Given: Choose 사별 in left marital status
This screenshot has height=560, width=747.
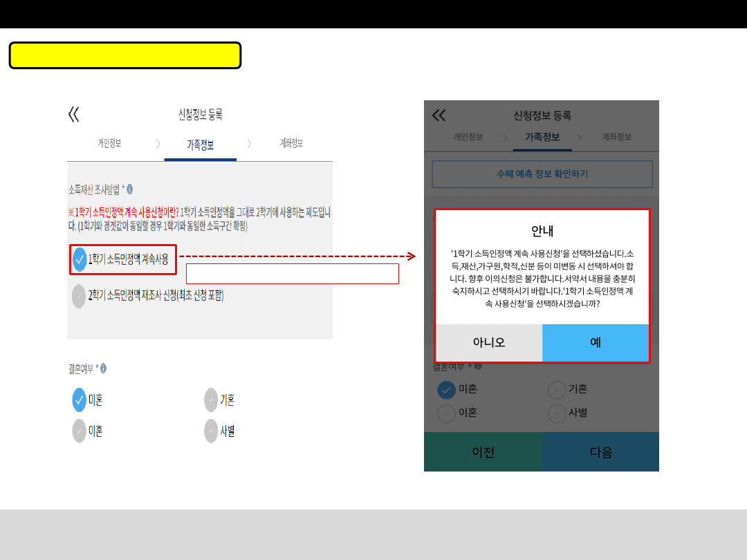Looking at the screenshot, I should pyautogui.click(x=211, y=431).
